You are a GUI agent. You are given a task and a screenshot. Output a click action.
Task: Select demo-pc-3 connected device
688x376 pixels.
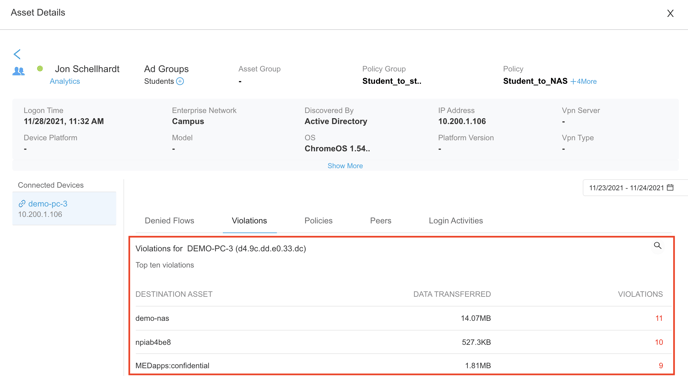click(64, 208)
